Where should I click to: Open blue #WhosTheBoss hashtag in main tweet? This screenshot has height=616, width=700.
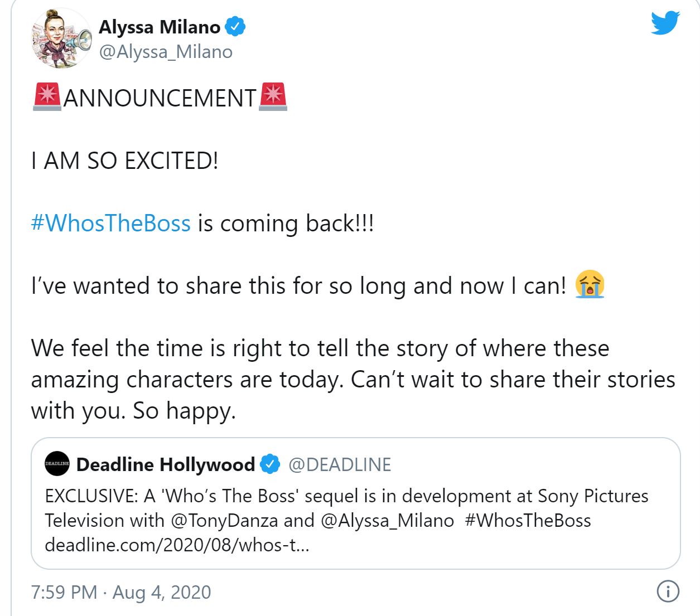(111, 223)
